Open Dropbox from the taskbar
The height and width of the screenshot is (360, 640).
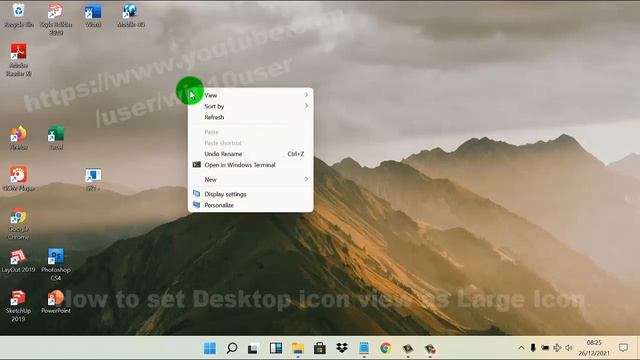click(x=342, y=348)
